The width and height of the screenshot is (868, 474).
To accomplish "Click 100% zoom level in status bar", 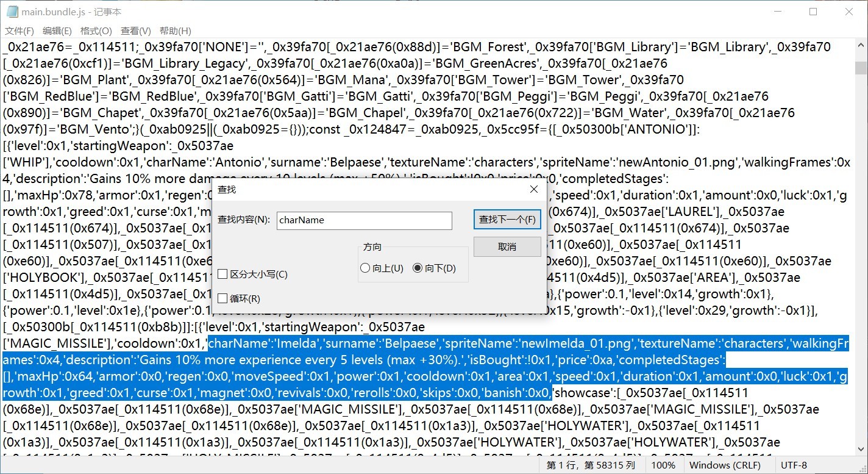I will pyautogui.click(x=663, y=465).
